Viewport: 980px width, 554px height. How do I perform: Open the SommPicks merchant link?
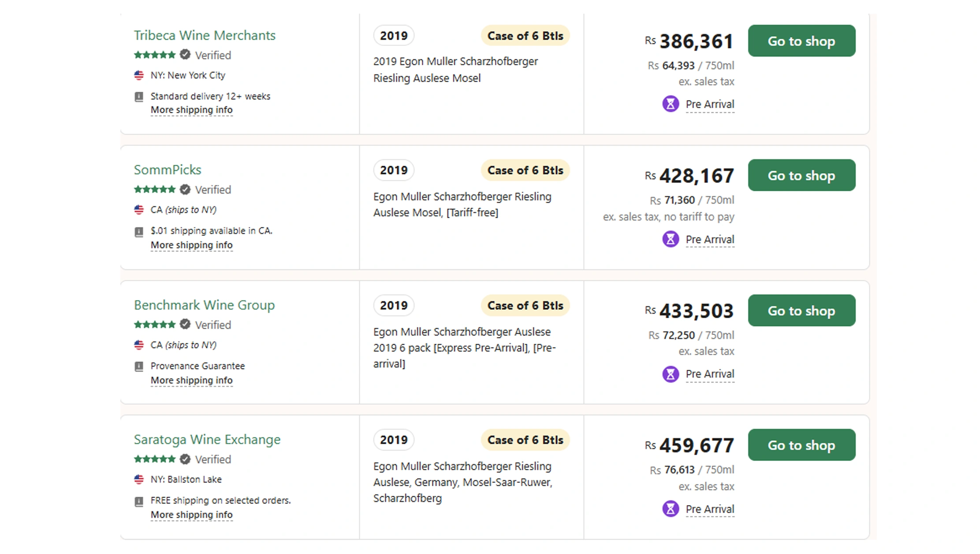click(x=168, y=170)
